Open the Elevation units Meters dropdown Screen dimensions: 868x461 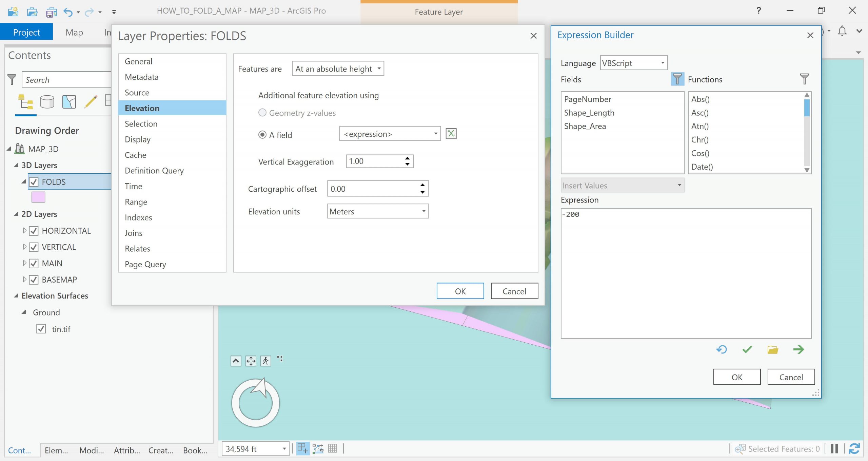pyautogui.click(x=378, y=211)
